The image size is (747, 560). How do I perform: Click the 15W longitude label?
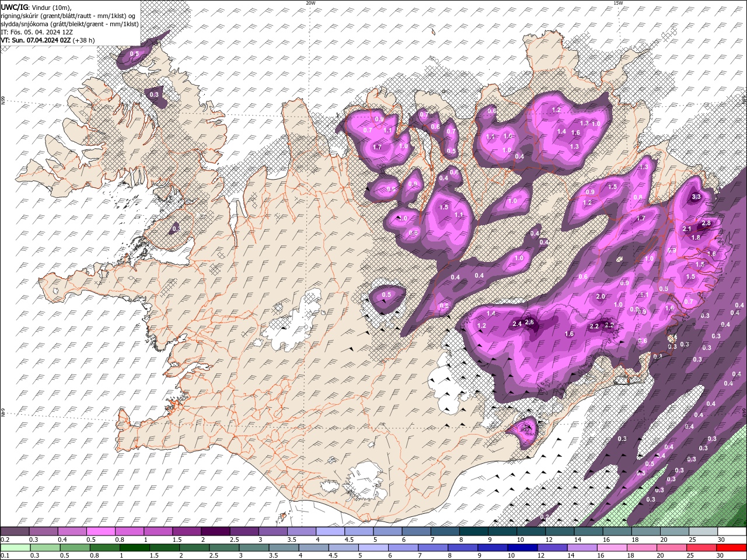tap(618, 3)
